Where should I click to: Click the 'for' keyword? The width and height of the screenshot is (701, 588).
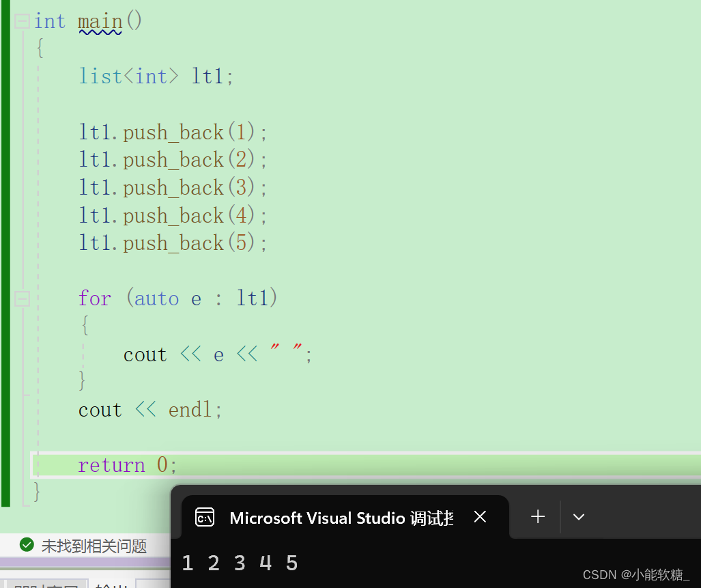coord(94,298)
